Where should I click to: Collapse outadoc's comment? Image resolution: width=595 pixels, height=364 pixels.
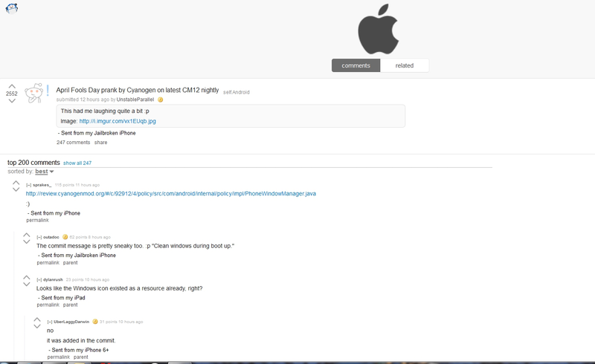39,237
